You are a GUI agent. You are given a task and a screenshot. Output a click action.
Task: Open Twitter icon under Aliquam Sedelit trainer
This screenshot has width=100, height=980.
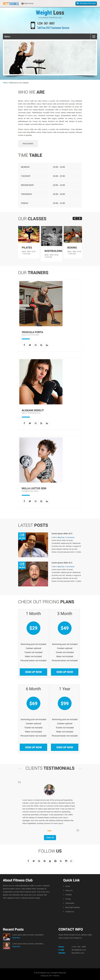[30, 423]
